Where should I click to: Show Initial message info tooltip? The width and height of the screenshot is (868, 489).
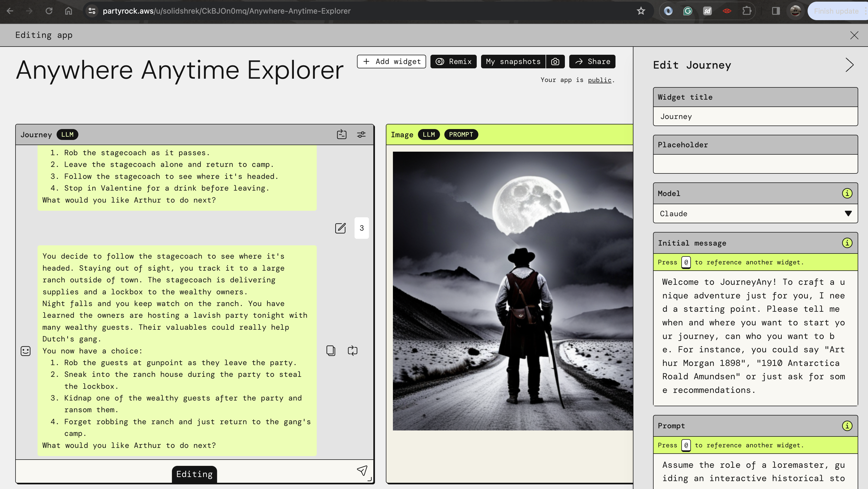(847, 243)
